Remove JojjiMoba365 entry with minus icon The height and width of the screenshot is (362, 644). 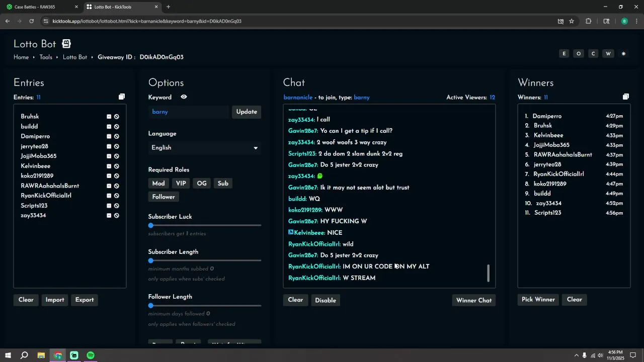[x=109, y=156]
